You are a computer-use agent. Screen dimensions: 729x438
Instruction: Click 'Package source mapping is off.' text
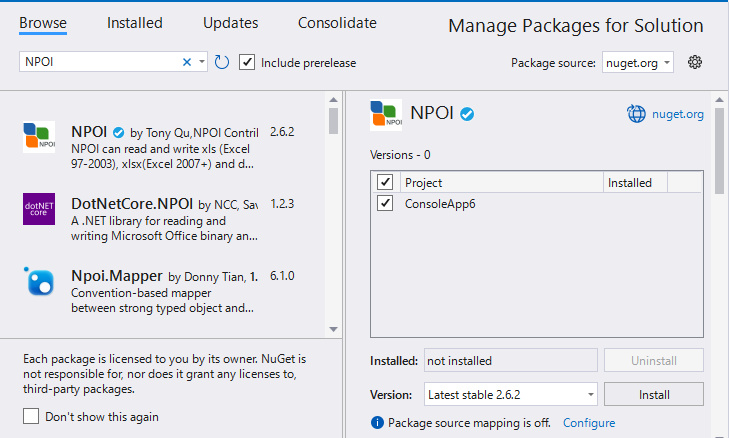[x=469, y=423]
